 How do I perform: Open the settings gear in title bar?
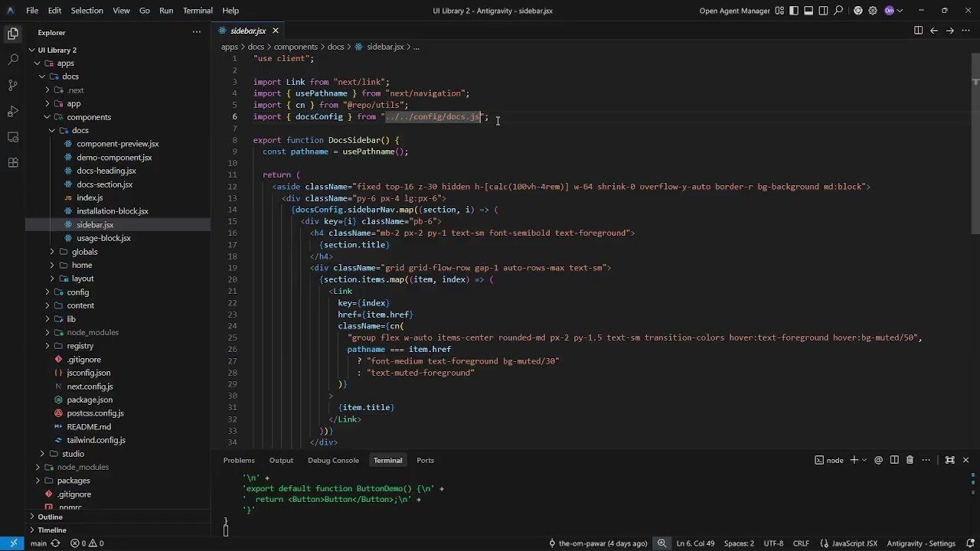(873, 11)
